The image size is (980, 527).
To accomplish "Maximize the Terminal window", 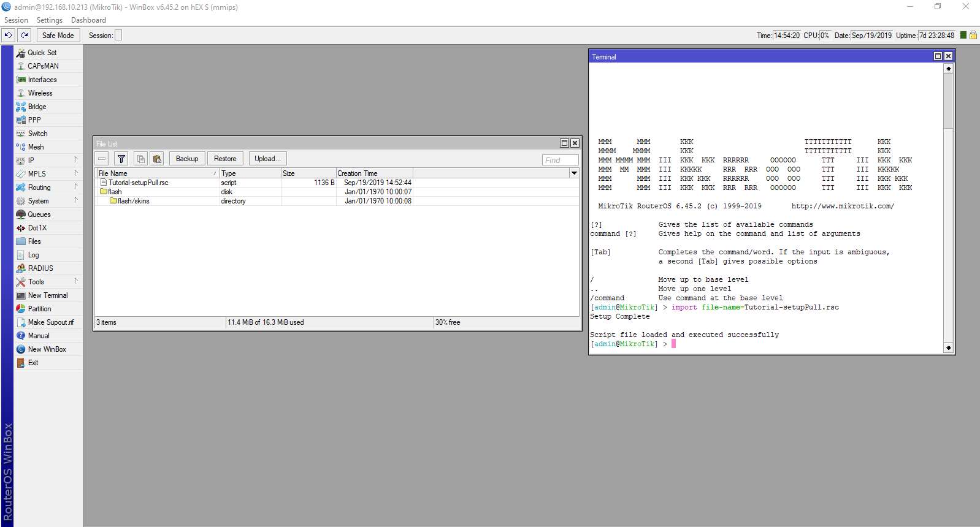I will pyautogui.click(x=938, y=56).
